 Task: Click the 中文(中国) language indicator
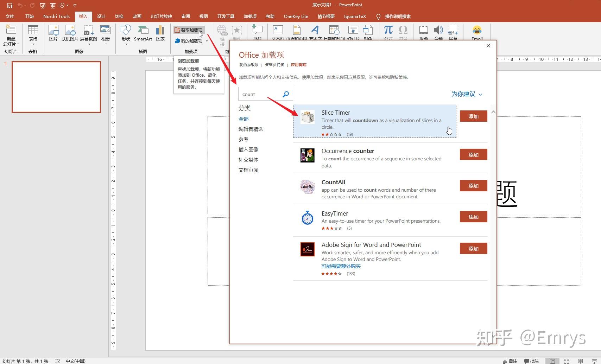76,361
